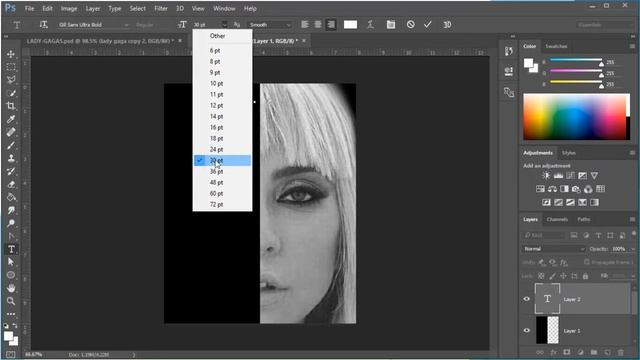This screenshot has width=640, height=360.
Task: Toggle lock all padlock icon
Action: click(x=585, y=276)
